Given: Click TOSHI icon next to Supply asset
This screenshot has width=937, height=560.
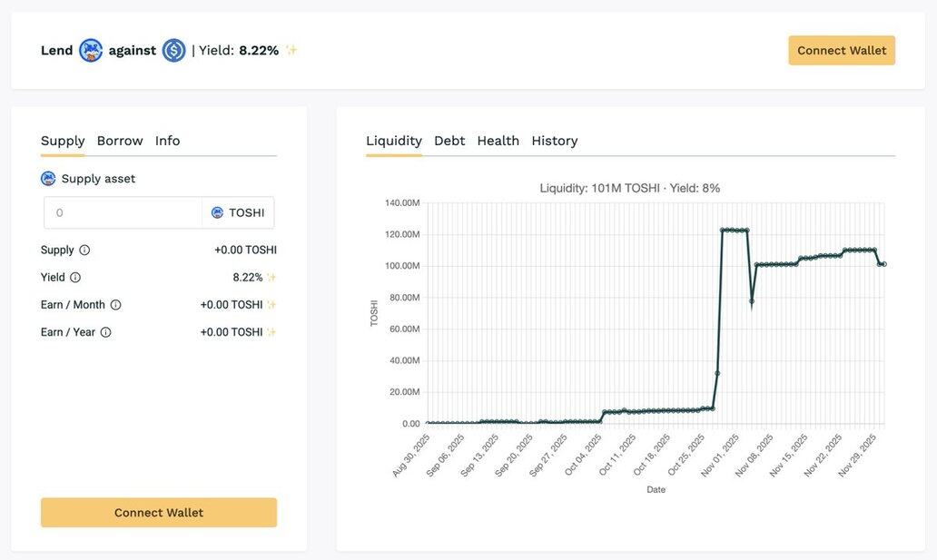Looking at the screenshot, I should point(48,179).
